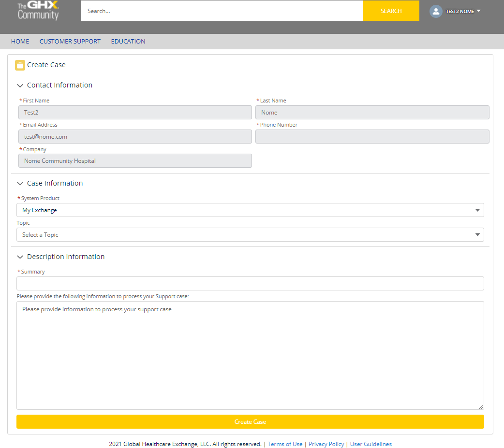
Task: Click the Create Case briefcase icon
Action: click(x=20, y=65)
